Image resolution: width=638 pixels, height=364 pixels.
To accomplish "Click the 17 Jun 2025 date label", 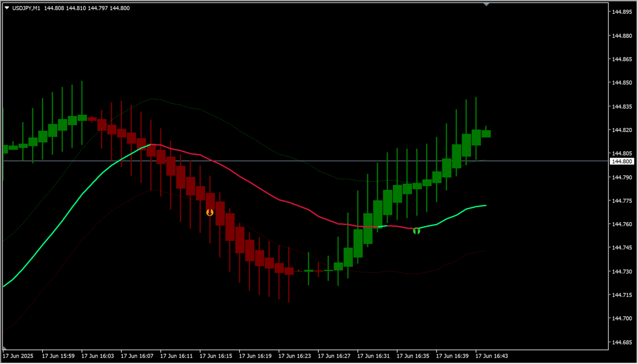I will pos(18,355).
